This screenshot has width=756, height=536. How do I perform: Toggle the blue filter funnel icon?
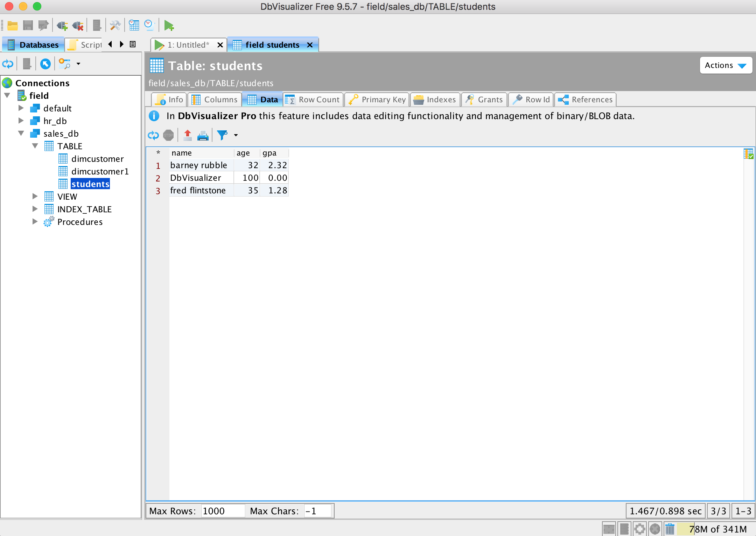222,135
